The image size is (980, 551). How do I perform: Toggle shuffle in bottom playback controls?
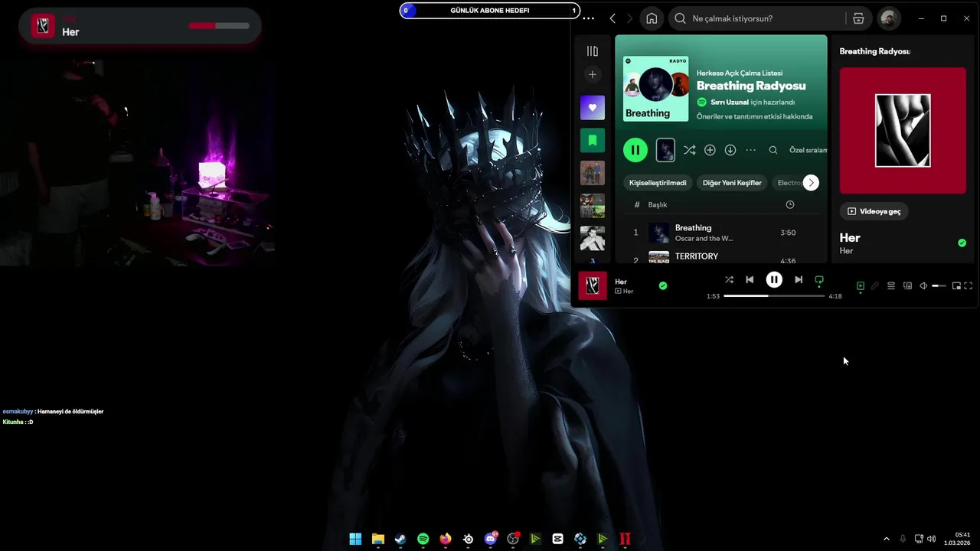coord(729,280)
